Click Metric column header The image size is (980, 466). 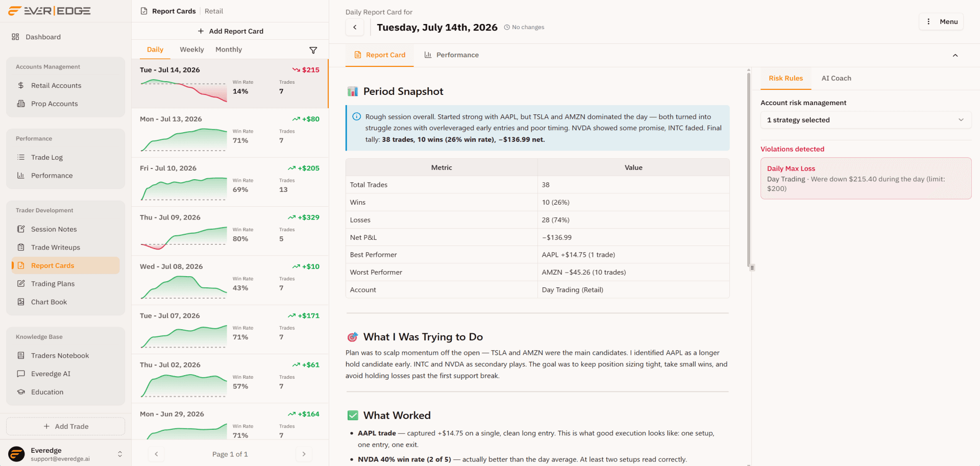tap(442, 167)
